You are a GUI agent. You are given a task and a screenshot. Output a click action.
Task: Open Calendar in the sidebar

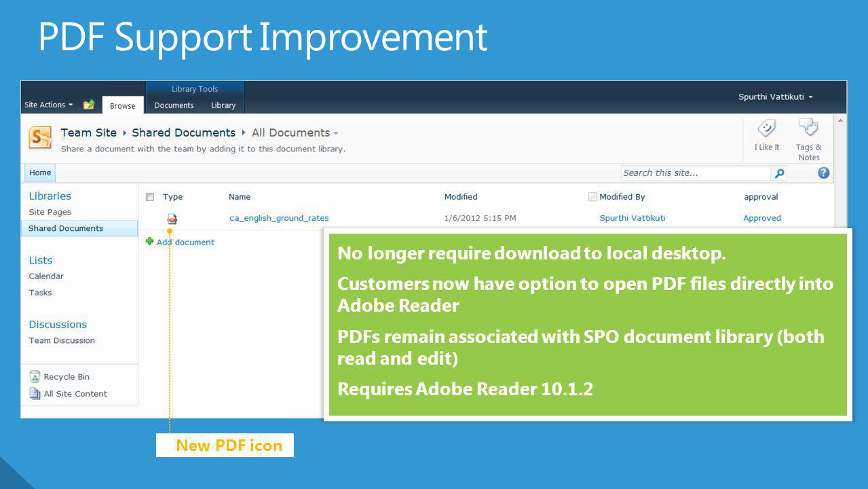[46, 276]
